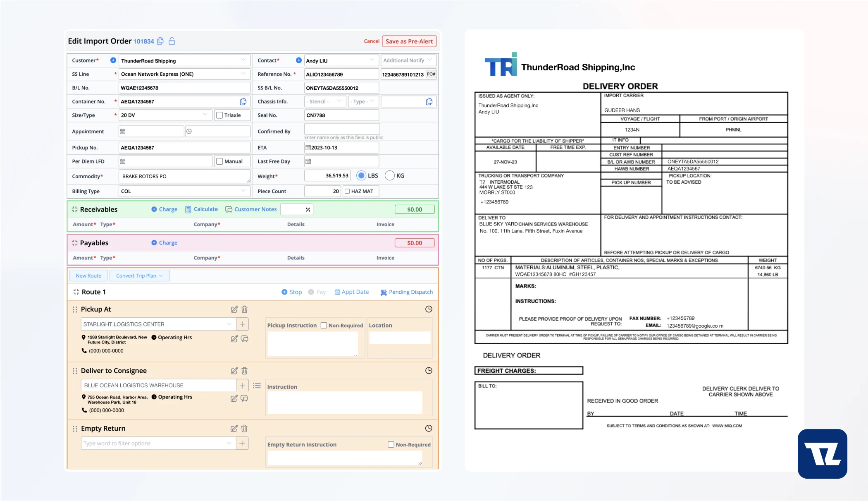The height and width of the screenshot is (501, 868).
Task: Open Last Free Day calendar
Action: [308, 161]
